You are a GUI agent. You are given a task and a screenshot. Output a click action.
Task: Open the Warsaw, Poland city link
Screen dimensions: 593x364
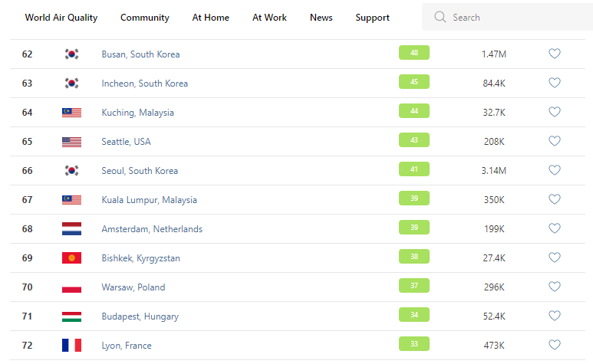click(133, 287)
